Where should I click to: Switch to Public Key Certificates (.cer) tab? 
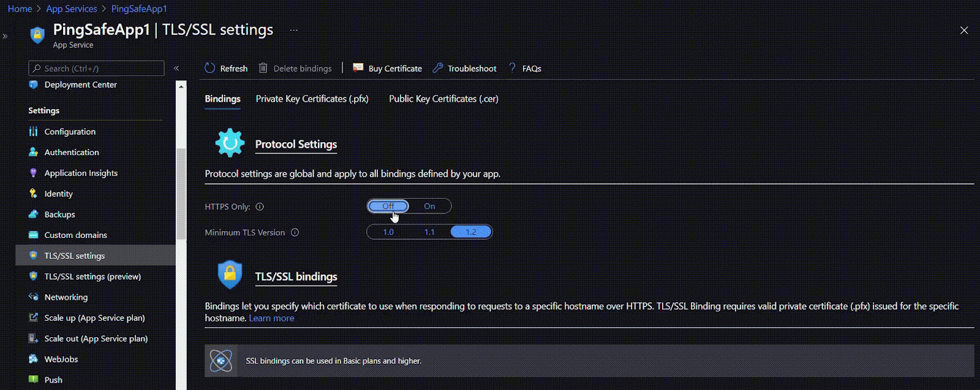point(443,99)
